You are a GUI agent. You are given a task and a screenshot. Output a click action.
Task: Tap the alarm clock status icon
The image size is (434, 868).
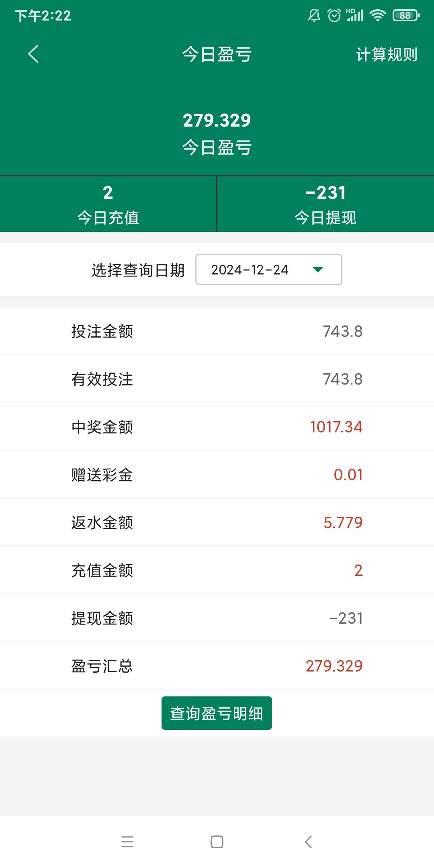coord(334,16)
